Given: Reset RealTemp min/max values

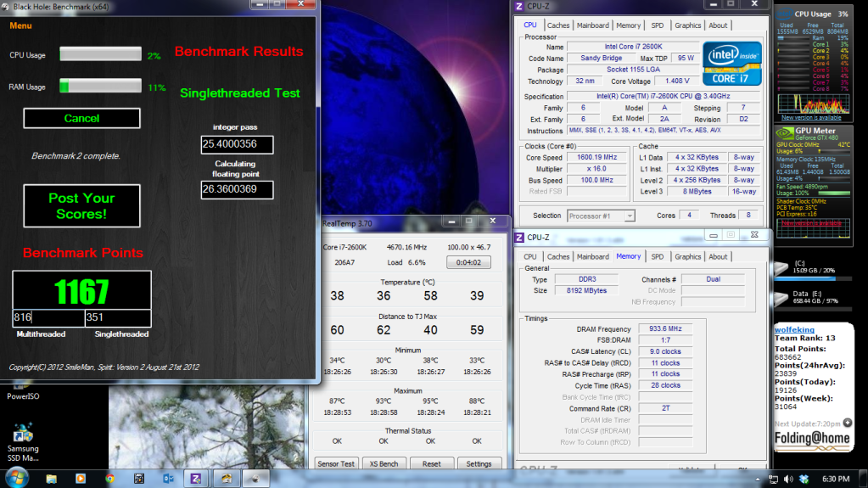Looking at the screenshot, I should click(431, 463).
